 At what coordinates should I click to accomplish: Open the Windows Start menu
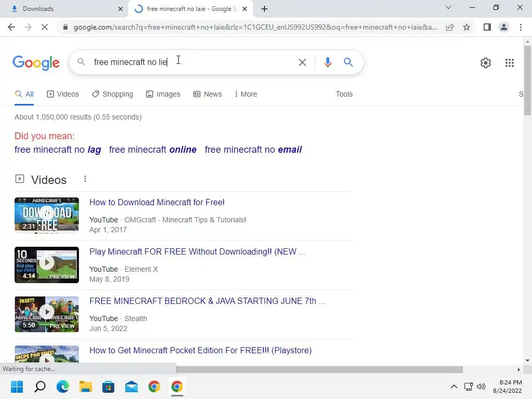coord(17,387)
